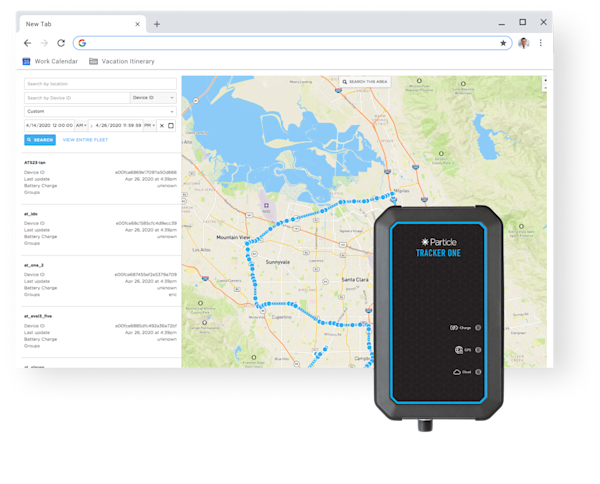This screenshot has height=484, width=600.
Task: Click the Sunnyvale map label
Action: [278, 262]
